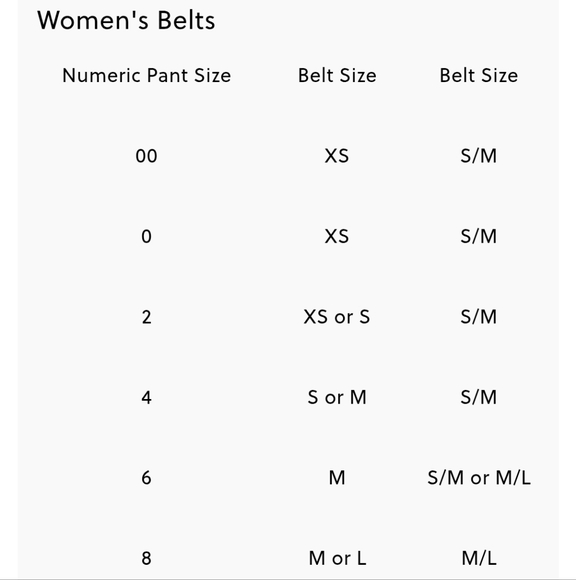
Task: Click the M or L cell
Action: point(337,558)
